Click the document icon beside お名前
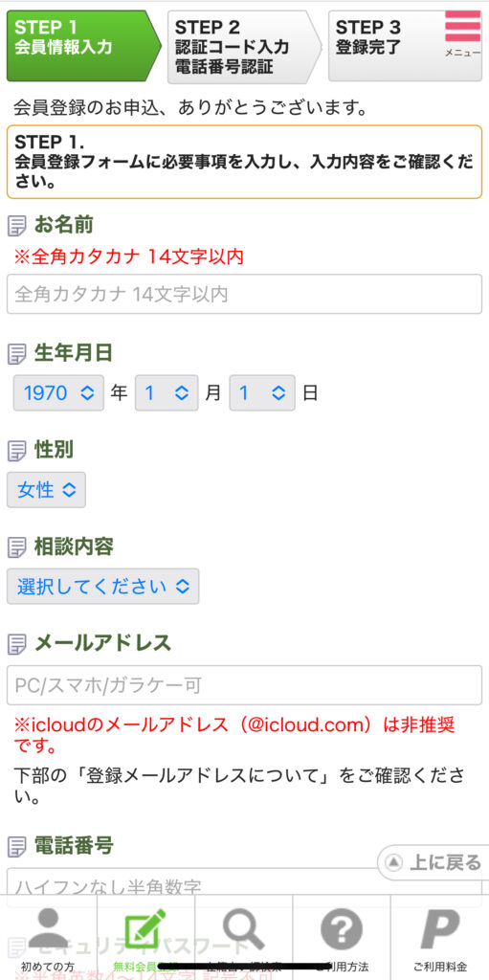Image resolution: width=489 pixels, height=980 pixels. click(x=17, y=225)
